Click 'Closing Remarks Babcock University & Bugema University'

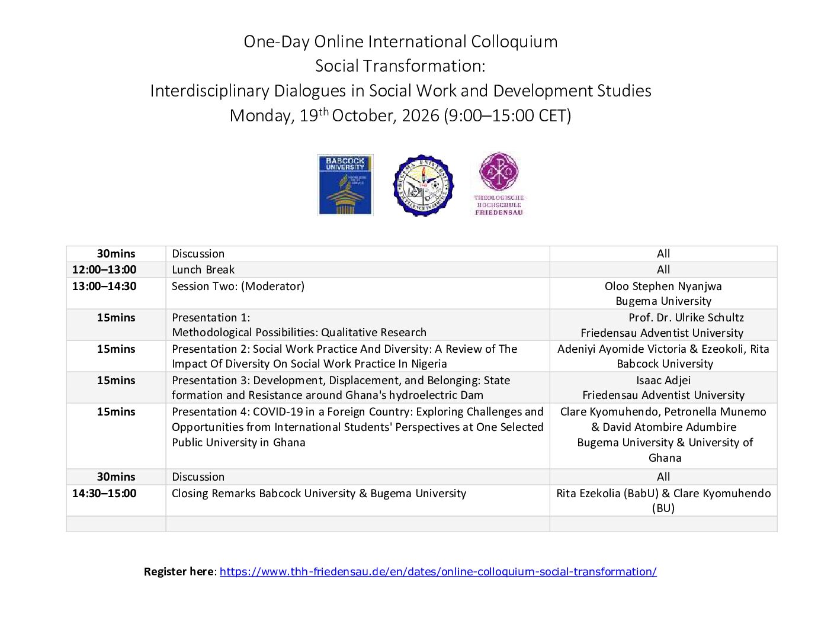click(319, 494)
